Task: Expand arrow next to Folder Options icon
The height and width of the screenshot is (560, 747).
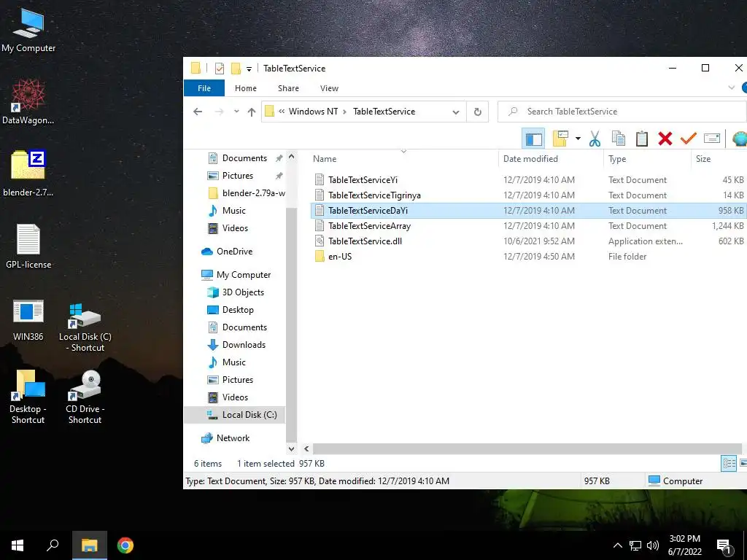Action: click(x=578, y=139)
